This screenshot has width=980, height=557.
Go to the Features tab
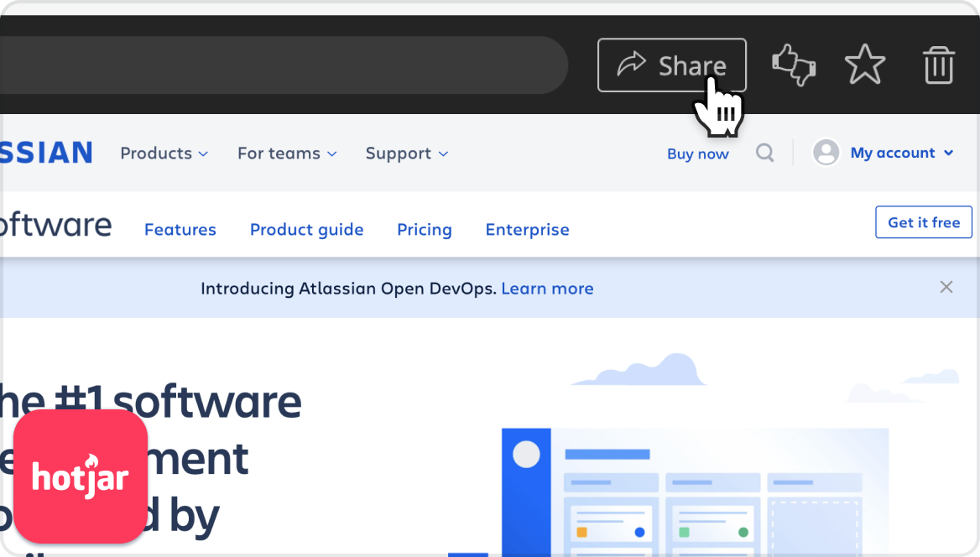180,229
